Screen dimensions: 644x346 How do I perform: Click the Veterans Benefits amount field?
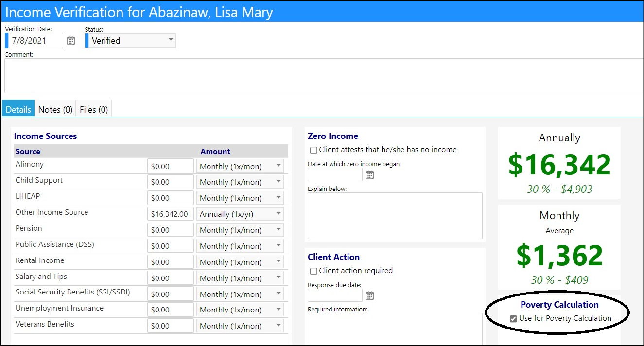coord(171,326)
